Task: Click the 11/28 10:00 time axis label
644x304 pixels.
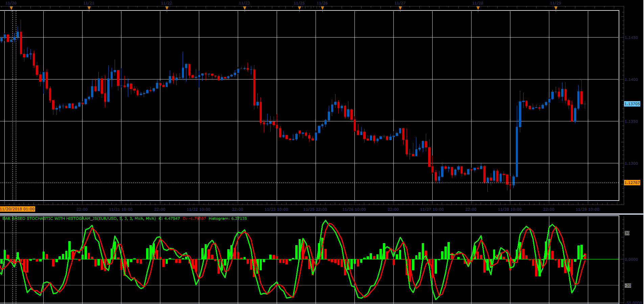Action: coord(510,209)
